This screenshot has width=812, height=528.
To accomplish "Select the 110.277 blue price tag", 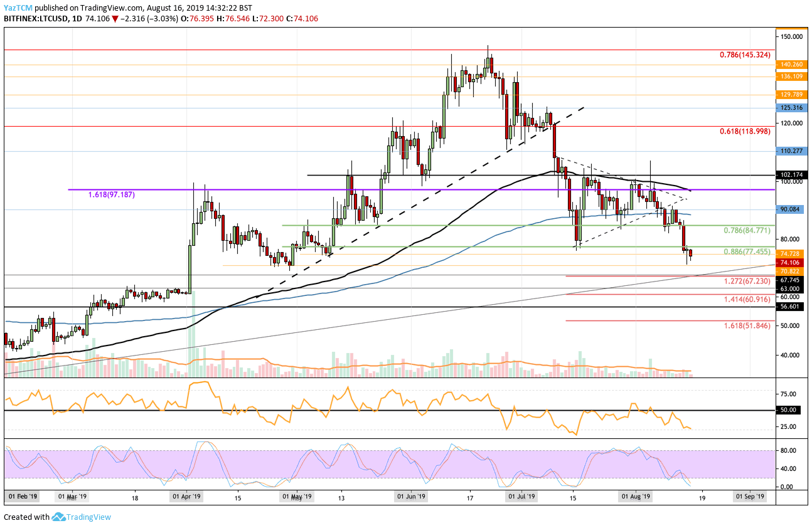I will (x=791, y=151).
